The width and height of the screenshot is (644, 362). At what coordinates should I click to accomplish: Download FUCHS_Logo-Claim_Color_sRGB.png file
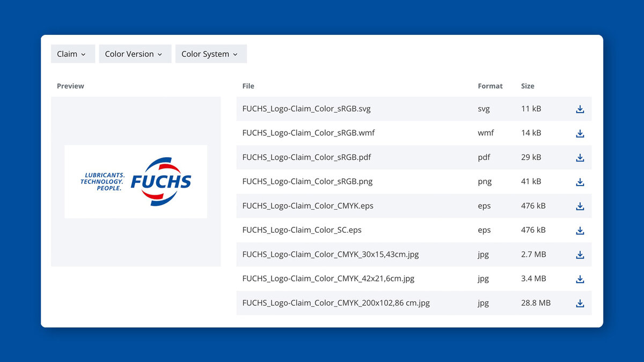click(x=580, y=182)
